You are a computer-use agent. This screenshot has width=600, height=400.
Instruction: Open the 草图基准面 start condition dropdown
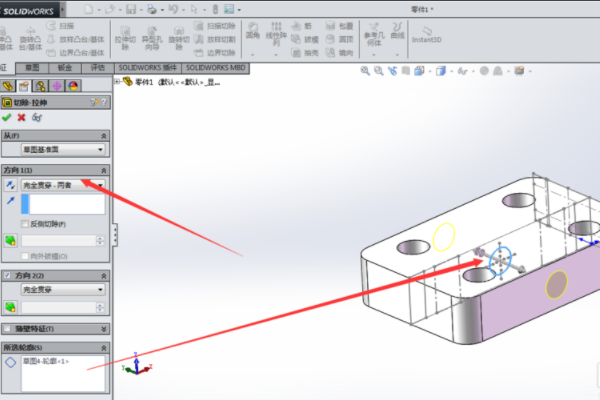(x=63, y=150)
